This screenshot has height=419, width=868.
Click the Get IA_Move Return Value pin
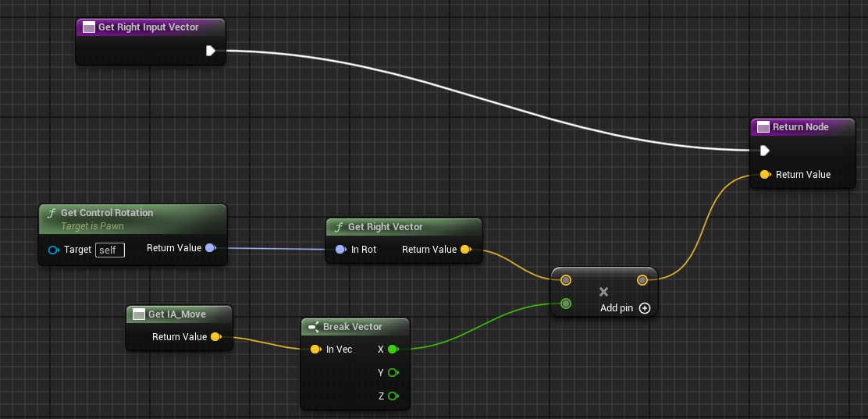click(x=215, y=337)
